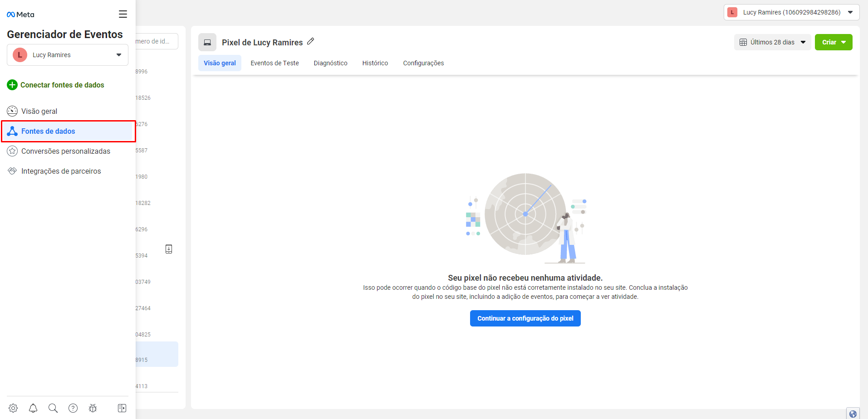Select data source row ending 27464
The height and width of the screenshot is (419, 868).
tap(157, 308)
